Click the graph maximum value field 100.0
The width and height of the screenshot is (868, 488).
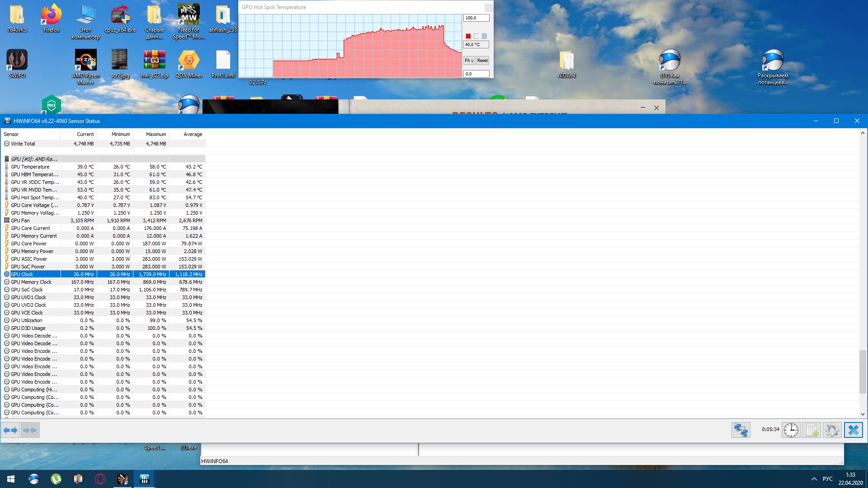[x=476, y=18]
